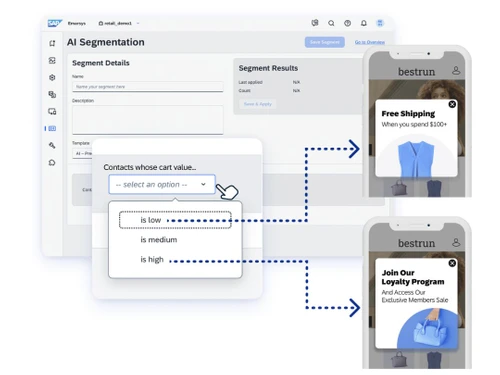Follow the Go to Overview link
This screenshot has height=375, width=500.
coord(370,42)
